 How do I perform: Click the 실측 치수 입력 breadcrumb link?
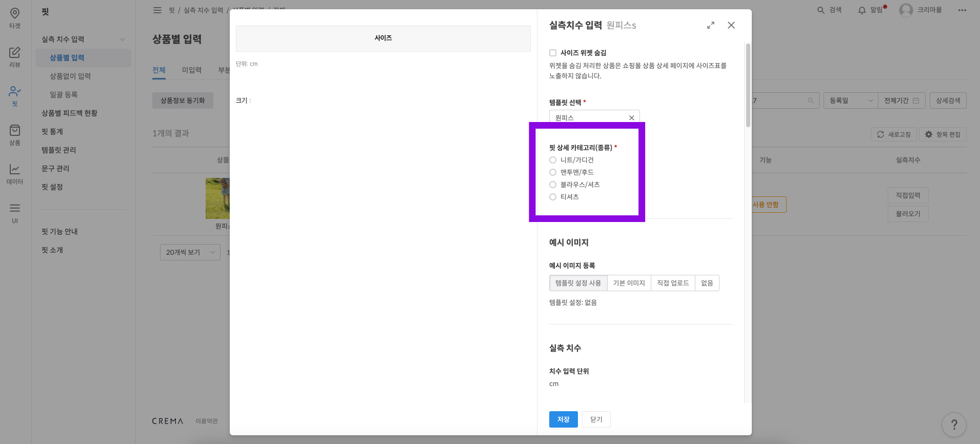[204, 10]
